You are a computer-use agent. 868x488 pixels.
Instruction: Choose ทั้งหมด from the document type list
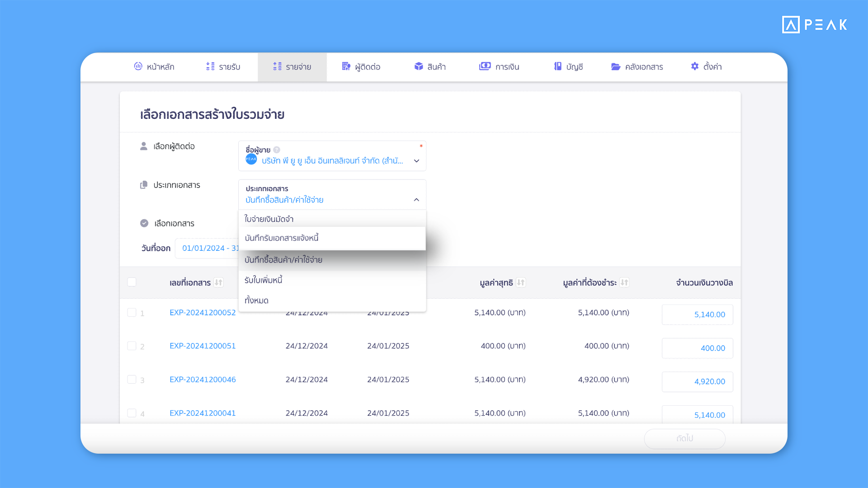(x=256, y=300)
